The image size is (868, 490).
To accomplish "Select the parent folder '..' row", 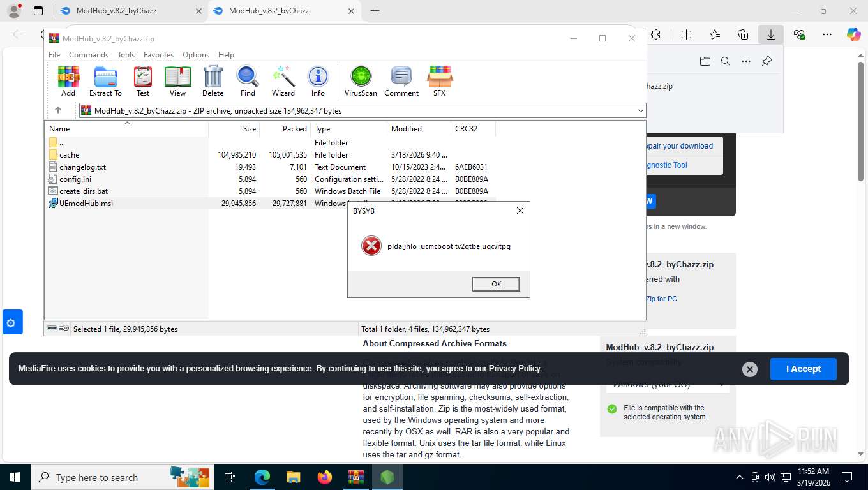I will pyautogui.click(x=269, y=142).
